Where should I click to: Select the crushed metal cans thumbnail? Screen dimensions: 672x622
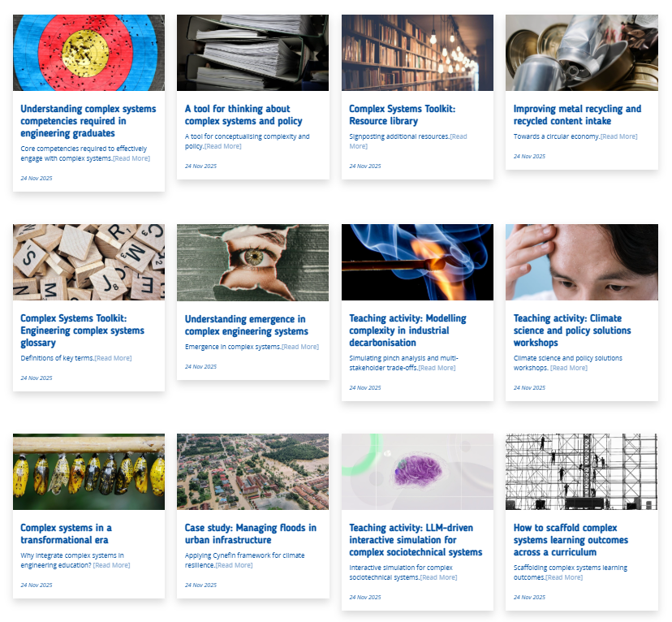coord(581,53)
